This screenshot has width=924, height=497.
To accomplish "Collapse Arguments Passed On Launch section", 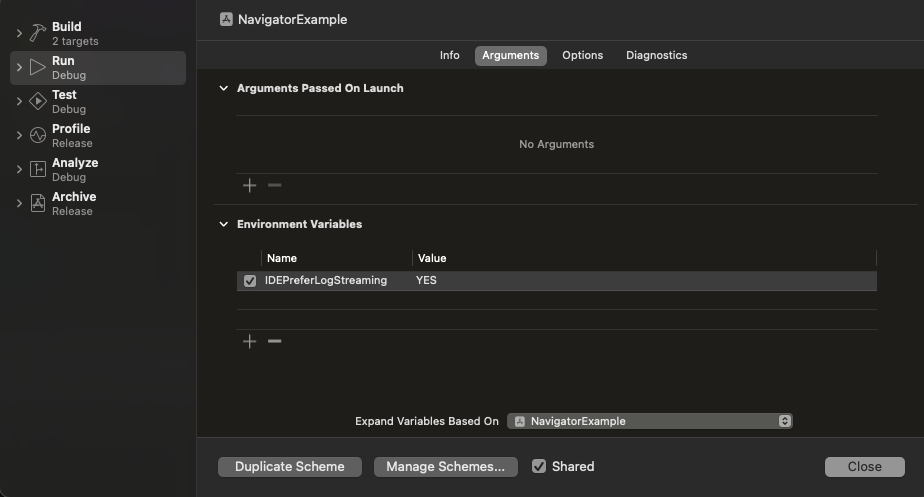I will (x=223, y=88).
